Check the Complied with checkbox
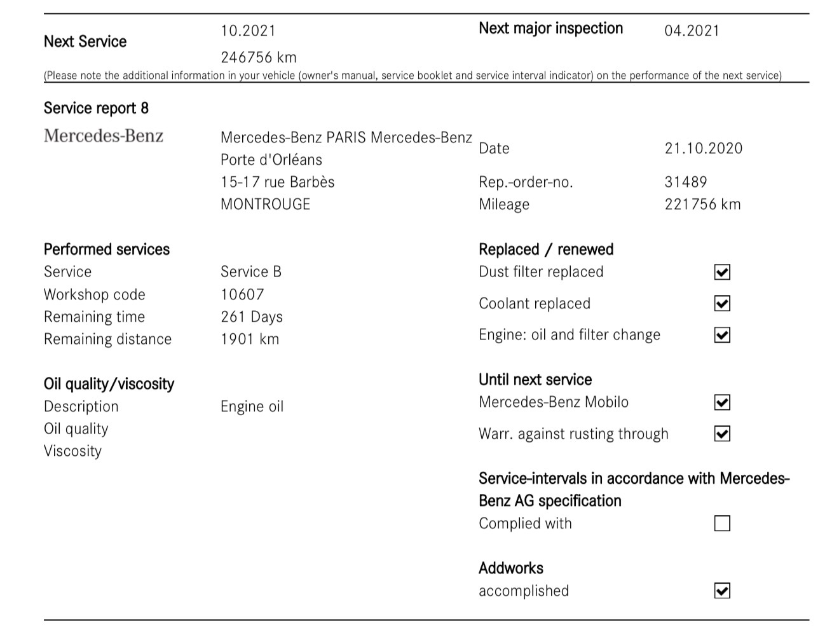 click(x=722, y=523)
